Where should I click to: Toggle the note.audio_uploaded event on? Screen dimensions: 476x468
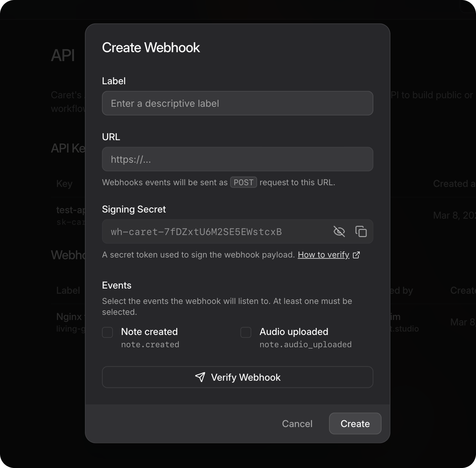[246, 332]
